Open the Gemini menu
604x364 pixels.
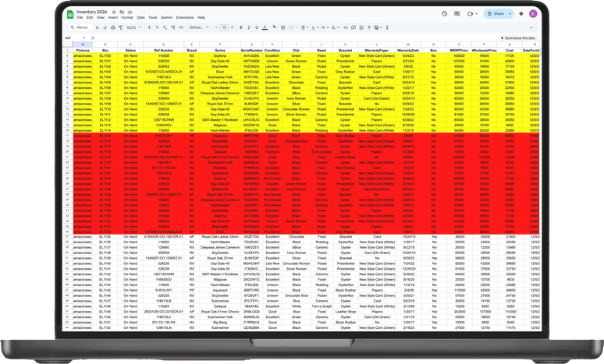click(166, 18)
